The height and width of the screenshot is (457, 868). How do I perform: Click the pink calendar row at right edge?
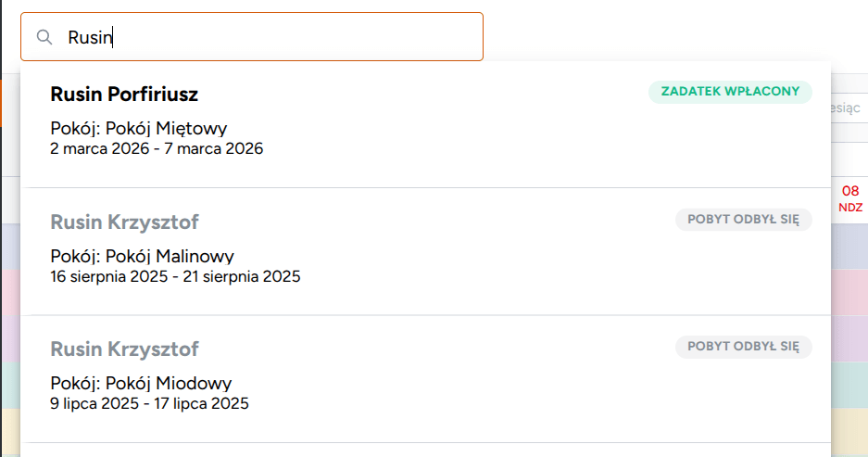point(849,292)
